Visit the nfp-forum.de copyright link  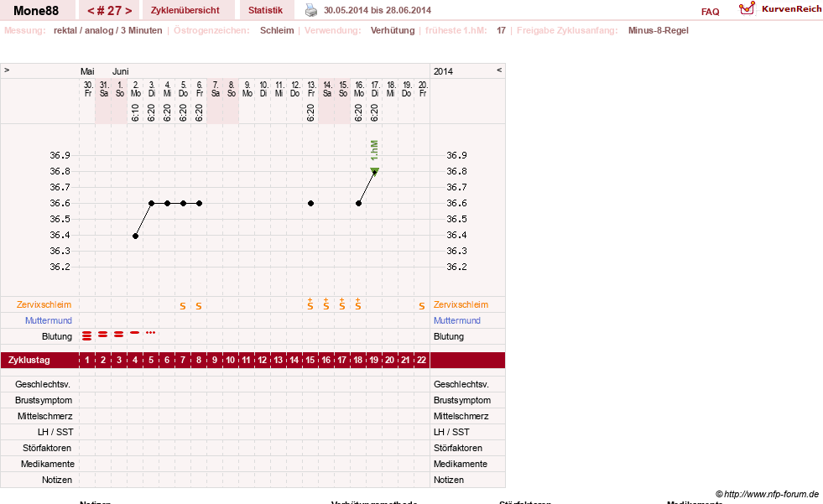point(767,494)
